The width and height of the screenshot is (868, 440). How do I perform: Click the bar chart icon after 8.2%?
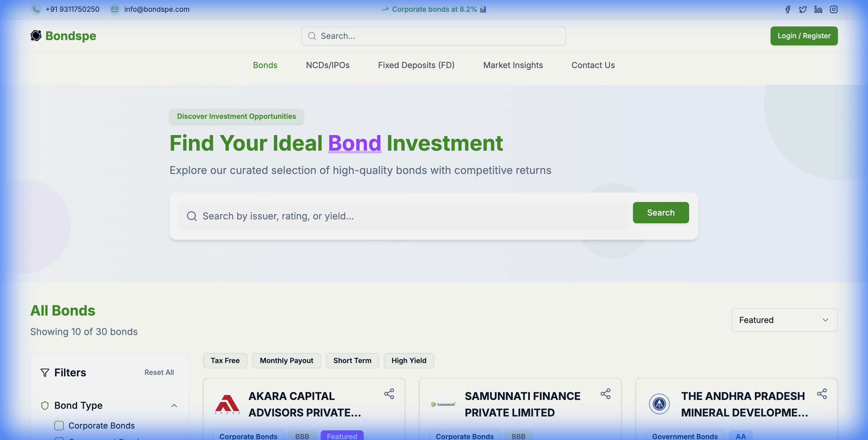[x=483, y=9]
